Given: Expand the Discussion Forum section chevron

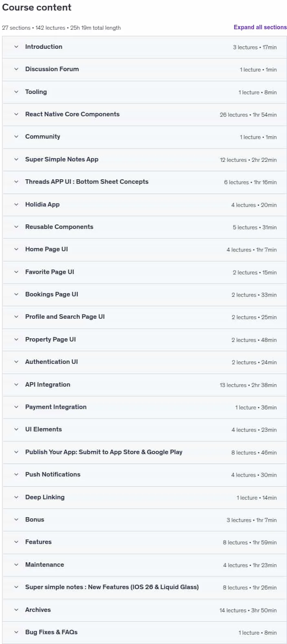Looking at the screenshot, I should click(16, 69).
